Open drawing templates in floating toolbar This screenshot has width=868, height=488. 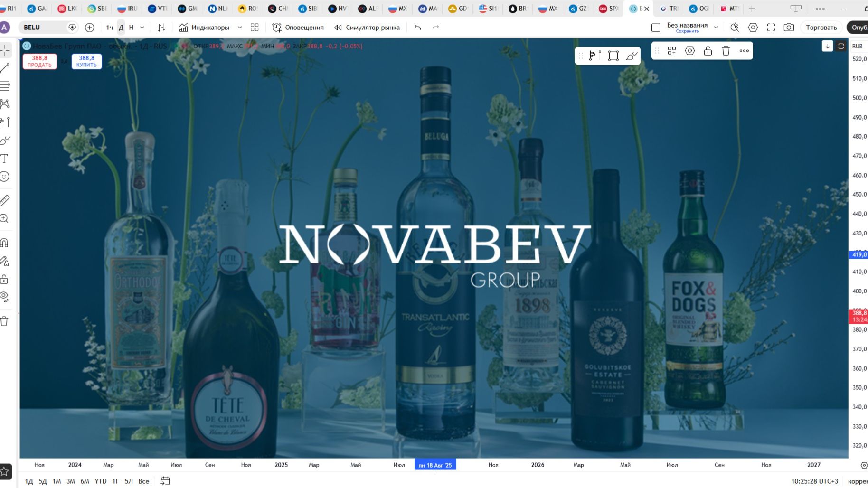[x=672, y=51]
